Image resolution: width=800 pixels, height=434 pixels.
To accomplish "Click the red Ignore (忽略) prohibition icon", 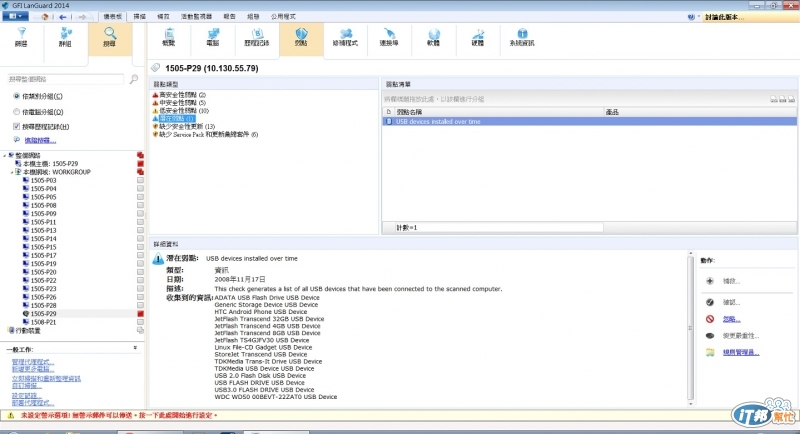I will tap(710, 319).
